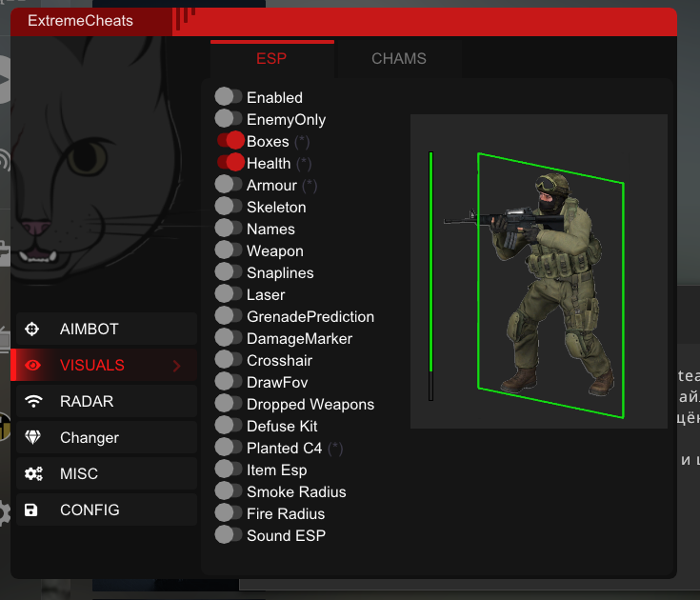Enable the EnemyOnly switch

(229, 118)
